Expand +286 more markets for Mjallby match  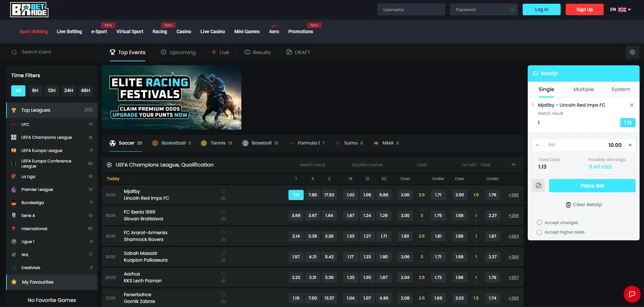[x=514, y=195]
